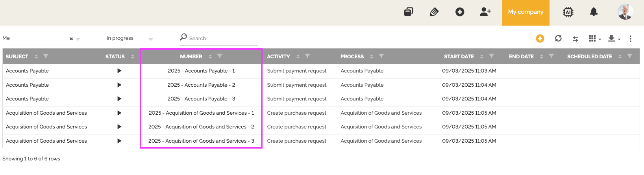Filter the Process column
The height and width of the screenshot is (175, 644).
tap(381, 56)
